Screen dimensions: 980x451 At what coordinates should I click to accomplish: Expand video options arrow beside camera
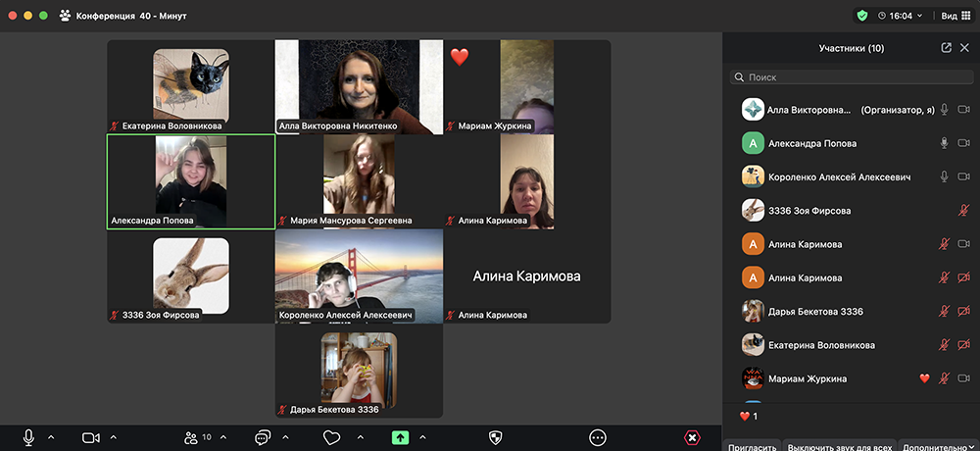pos(114,437)
